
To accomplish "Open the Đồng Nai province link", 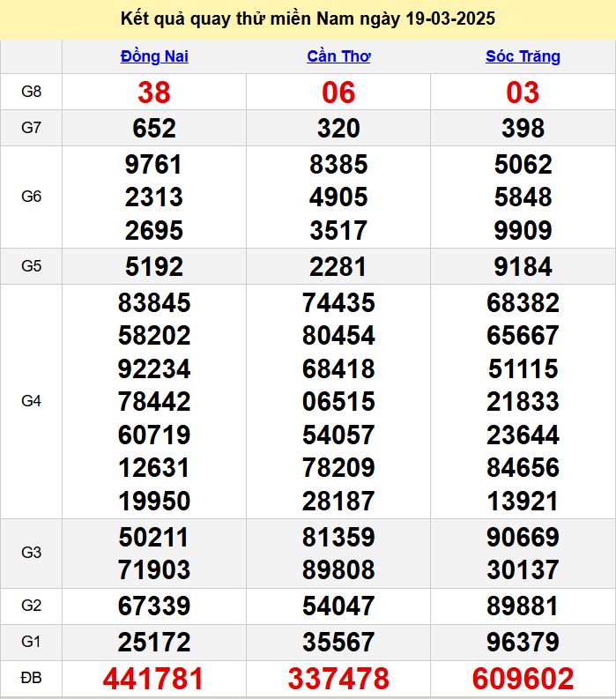I will tap(154, 56).
